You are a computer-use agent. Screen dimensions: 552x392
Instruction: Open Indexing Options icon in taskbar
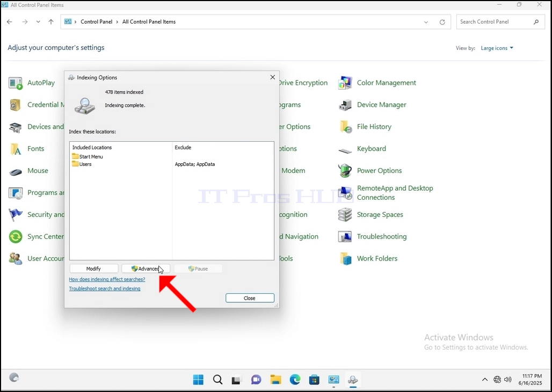pyautogui.click(x=352, y=380)
